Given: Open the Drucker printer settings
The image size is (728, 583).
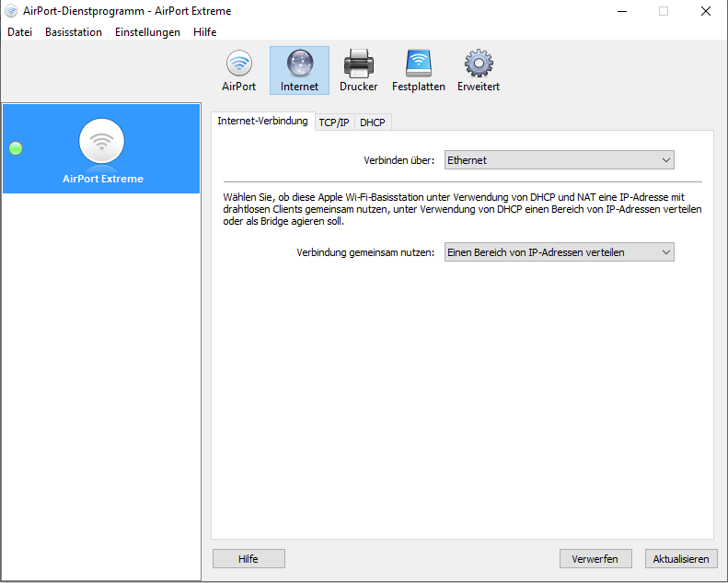Looking at the screenshot, I should tap(358, 71).
